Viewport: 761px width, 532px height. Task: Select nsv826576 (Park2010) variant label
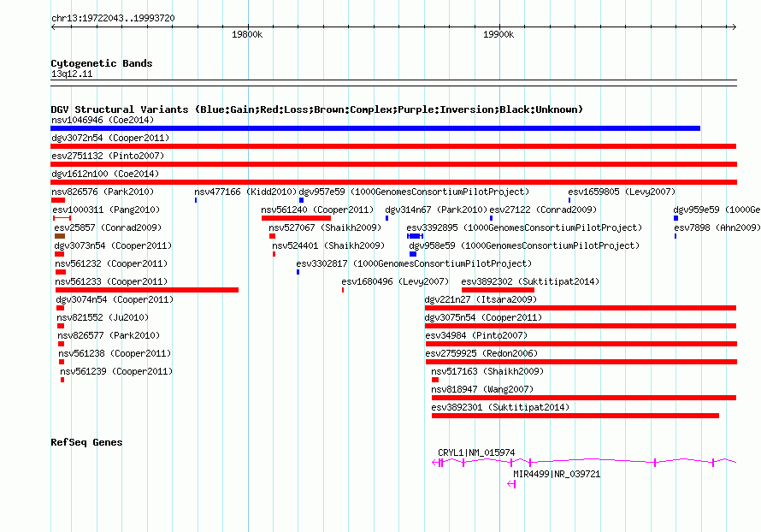point(103,192)
